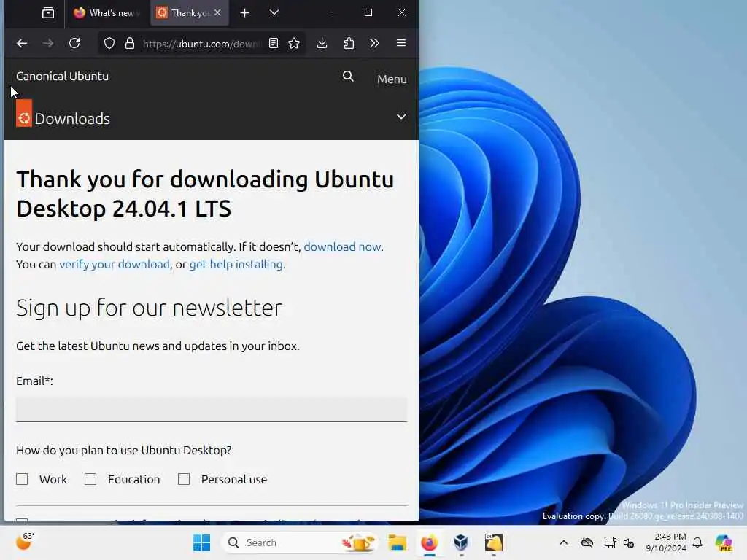Open the weather widget showing 63°
The image size is (747, 560).
(26, 542)
